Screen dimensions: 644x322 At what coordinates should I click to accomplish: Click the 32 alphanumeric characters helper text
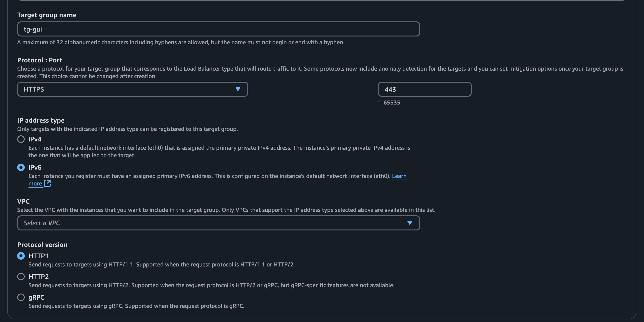(x=181, y=42)
